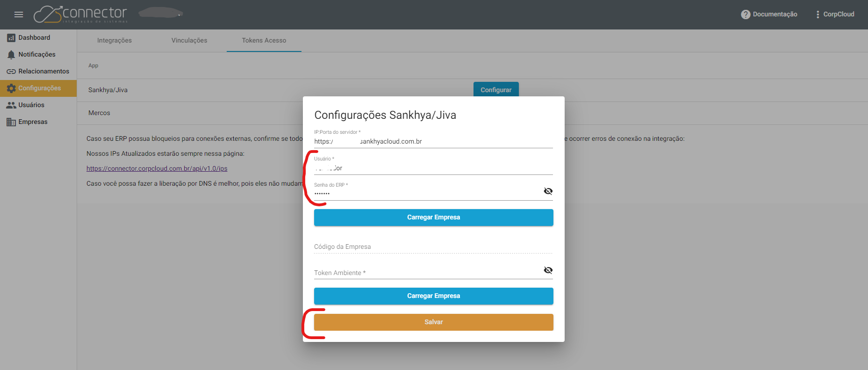Toggle Senha do ERP password visibility
Viewport: 868px width, 370px height.
click(548, 191)
